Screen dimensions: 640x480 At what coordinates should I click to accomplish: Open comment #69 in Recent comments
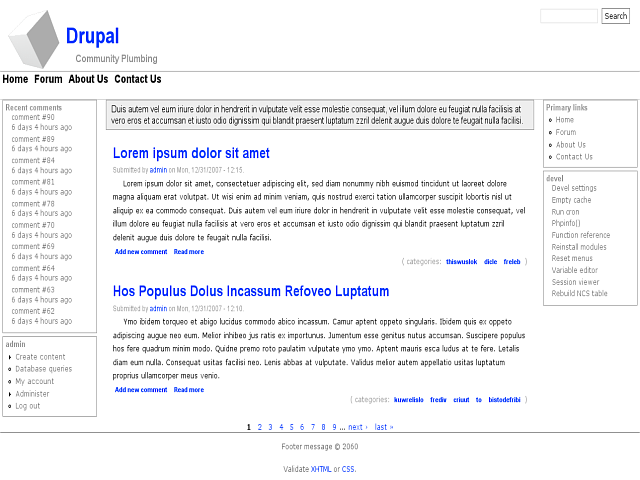[33, 247]
